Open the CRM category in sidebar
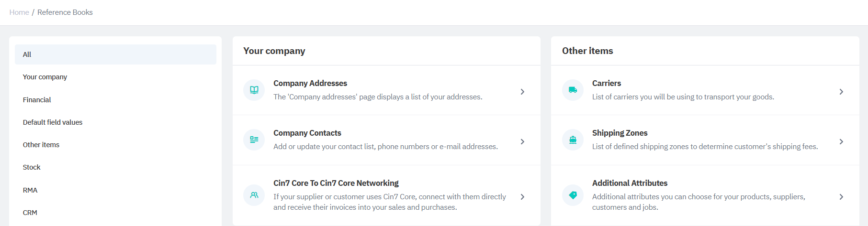Viewport: 868px width, 226px height. pos(30,213)
